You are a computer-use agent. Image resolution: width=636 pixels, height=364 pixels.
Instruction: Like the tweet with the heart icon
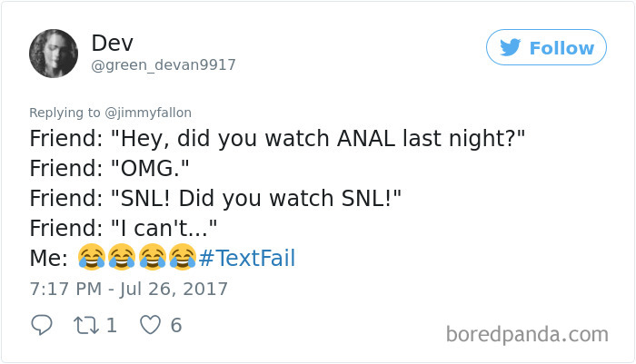coord(149,325)
